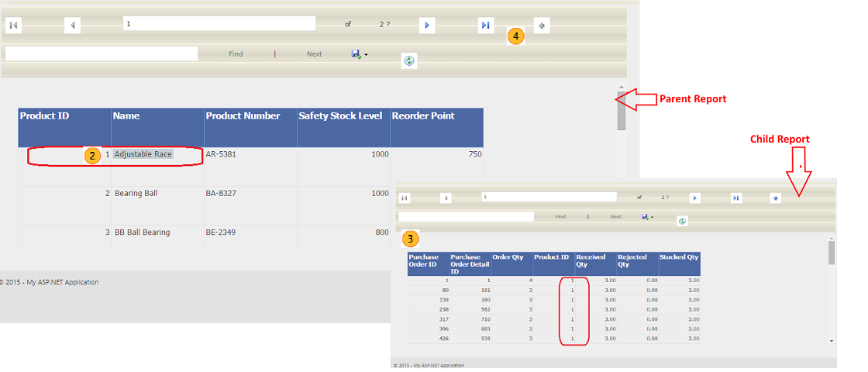This screenshot has height=372, width=868.
Task: Click the parent report vertical scrollbar thumb
Action: tap(621, 112)
